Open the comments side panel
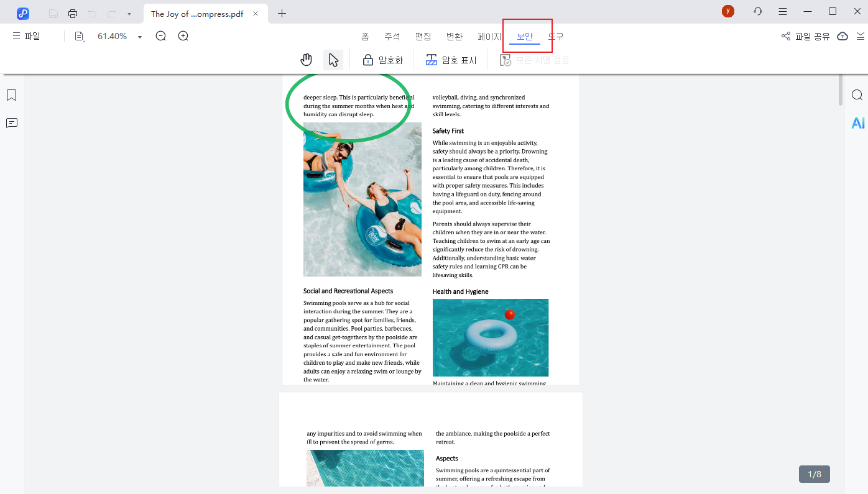This screenshot has width=868, height=494. [11, 123]
